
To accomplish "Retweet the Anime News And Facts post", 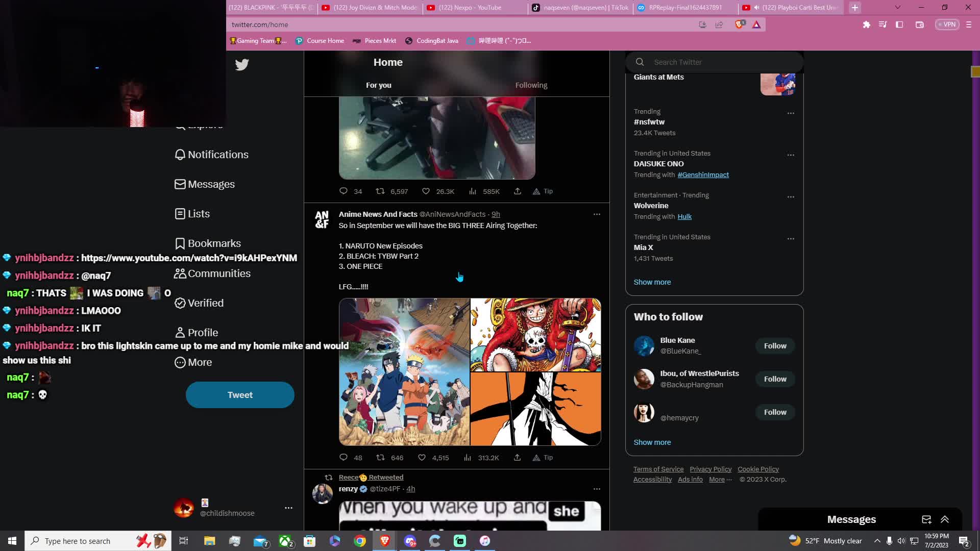I will click(x=380, y=458).
